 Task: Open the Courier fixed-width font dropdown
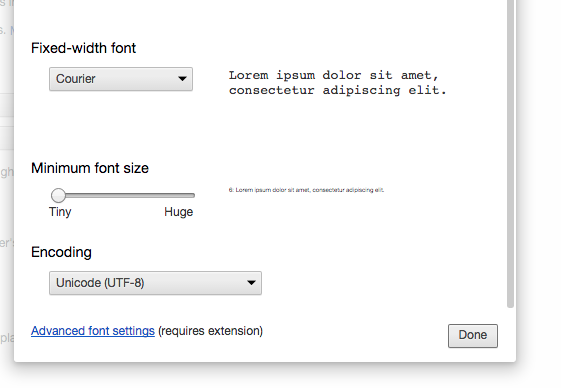tap(121, 79)
